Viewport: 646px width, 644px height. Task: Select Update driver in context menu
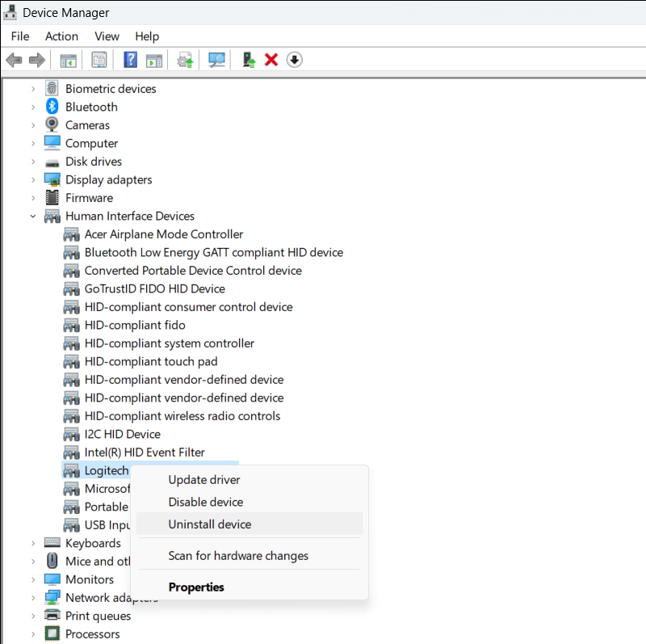[203, 480]
